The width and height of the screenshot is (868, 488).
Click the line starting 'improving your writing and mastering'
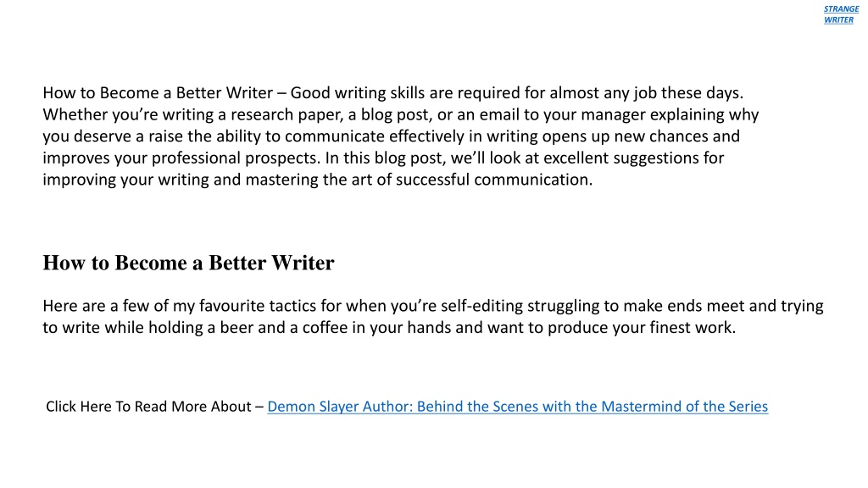(x=318, y=180)
